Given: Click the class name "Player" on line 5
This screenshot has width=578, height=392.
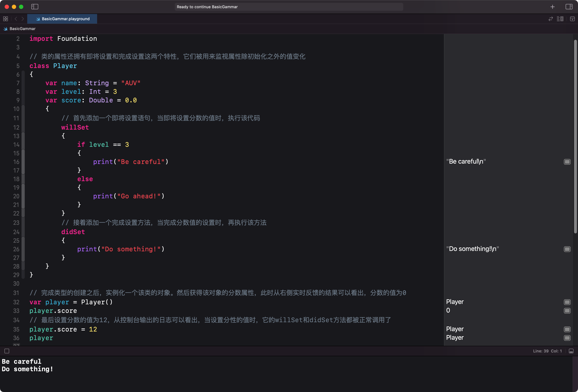Looking at the screenshot, I should [65, 66].
